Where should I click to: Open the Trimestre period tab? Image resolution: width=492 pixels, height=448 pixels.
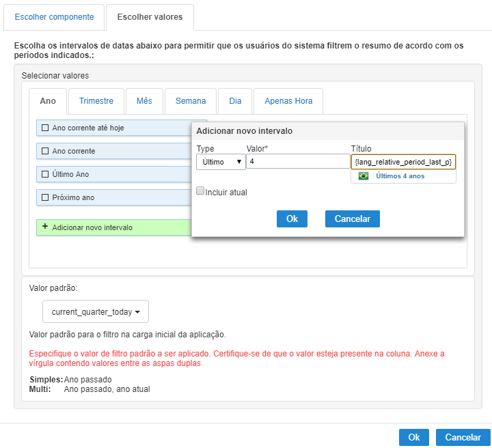[x=96, y=101]
